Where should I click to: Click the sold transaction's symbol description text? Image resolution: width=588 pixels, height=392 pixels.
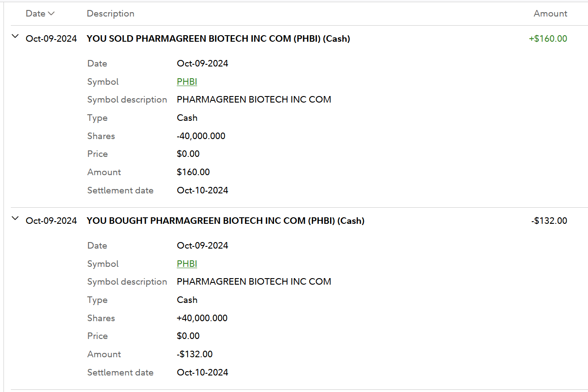(x=254, y=100)
